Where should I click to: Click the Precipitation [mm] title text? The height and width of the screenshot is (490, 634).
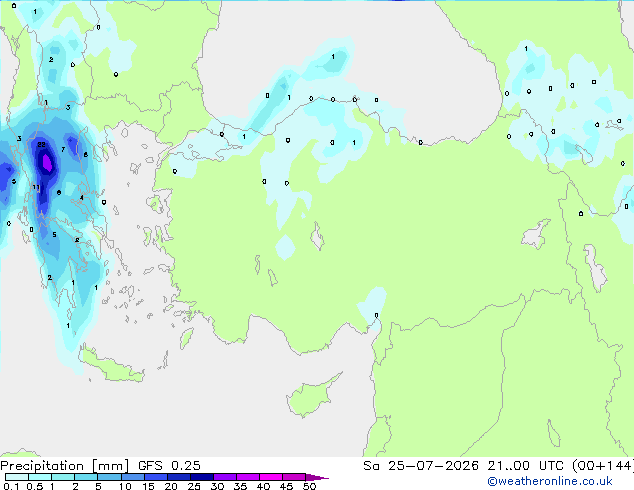64,466
